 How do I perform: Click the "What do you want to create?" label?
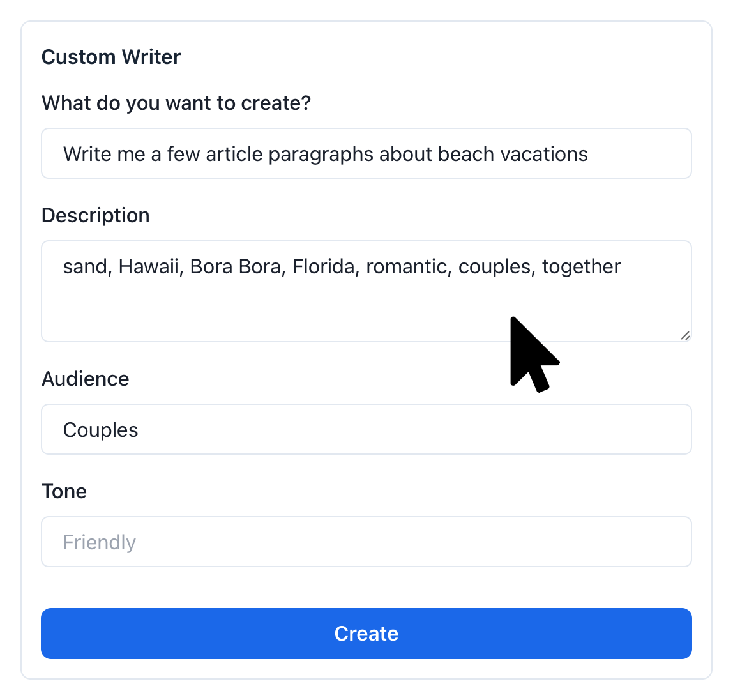click(176, 103)
